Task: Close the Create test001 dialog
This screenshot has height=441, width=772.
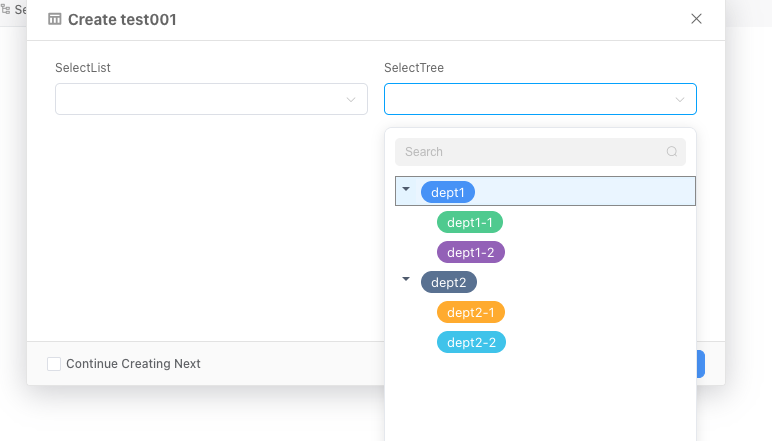Action: tap(696, 19)
